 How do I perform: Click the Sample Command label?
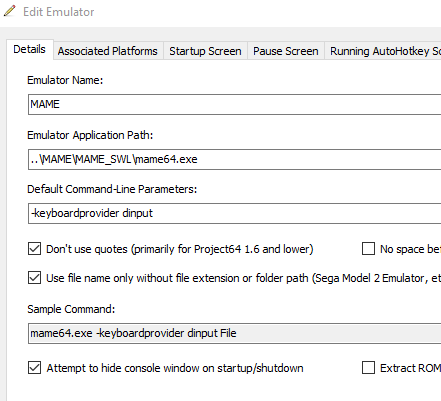tap(71, 309)
